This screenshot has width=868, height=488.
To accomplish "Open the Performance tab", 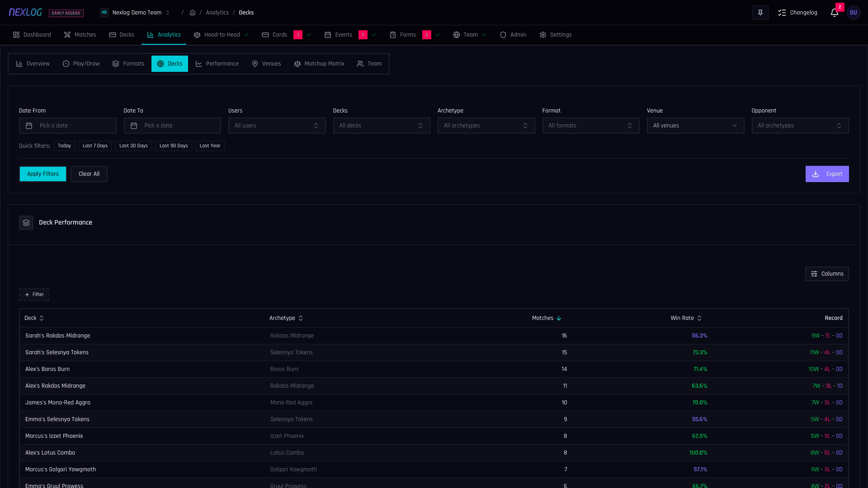I will 217,64.
